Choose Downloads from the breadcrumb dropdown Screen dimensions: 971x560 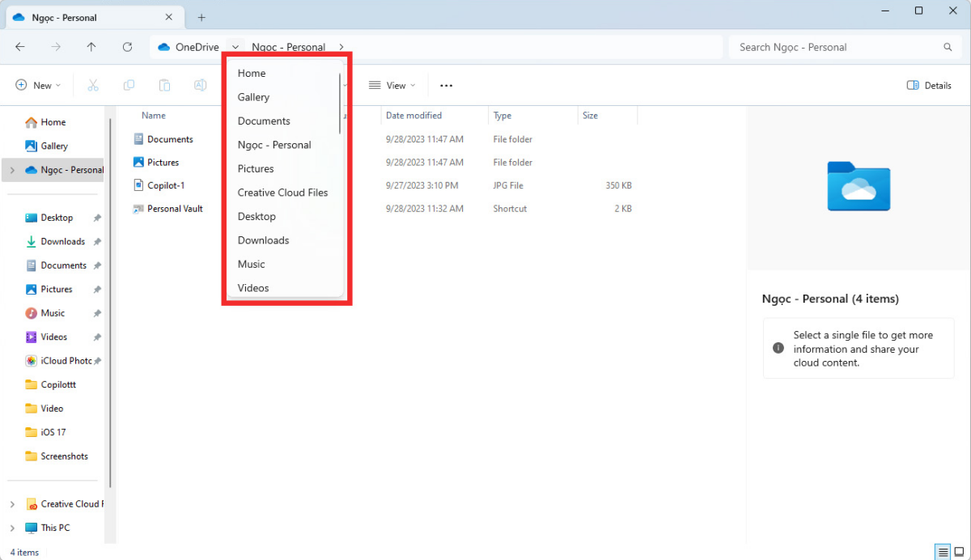(x=263, y=240)
